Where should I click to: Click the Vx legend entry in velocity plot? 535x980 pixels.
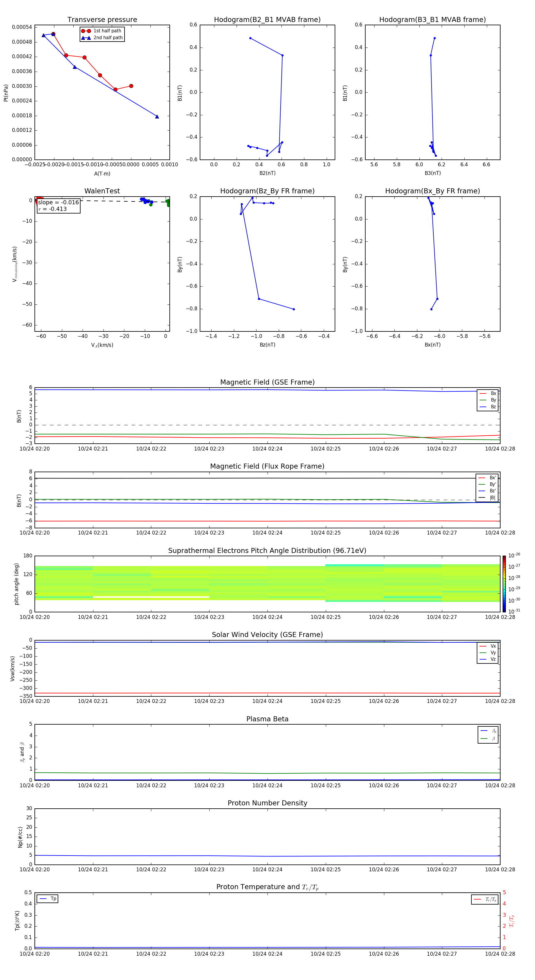click(488, 646)
